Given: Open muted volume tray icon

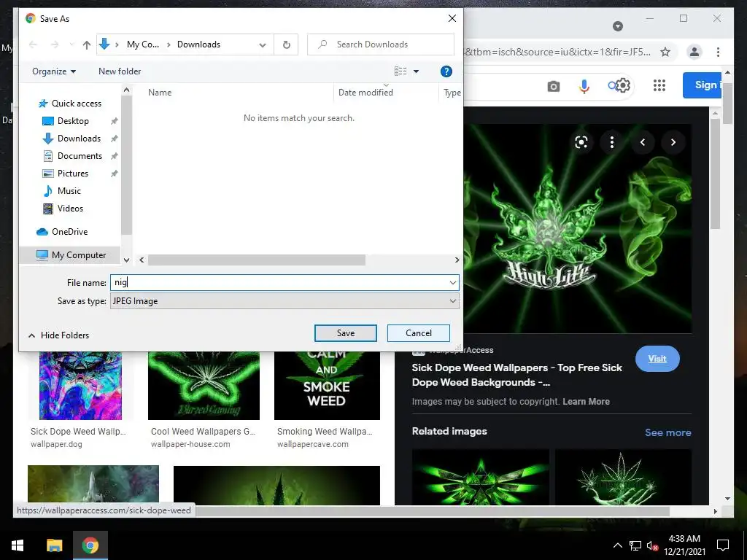Looking at the screenshot, I should click(x=651, y=545).
